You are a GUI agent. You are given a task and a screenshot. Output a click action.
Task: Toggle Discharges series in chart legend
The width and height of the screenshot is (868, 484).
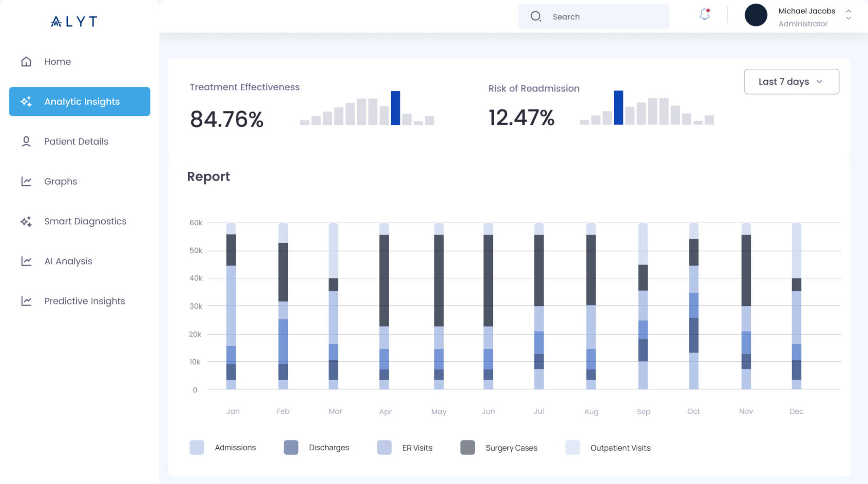[328, 448]
